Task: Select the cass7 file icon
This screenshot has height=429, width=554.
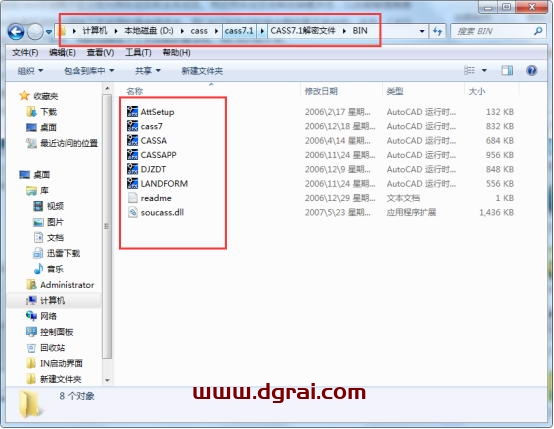Action: (132, 126)
